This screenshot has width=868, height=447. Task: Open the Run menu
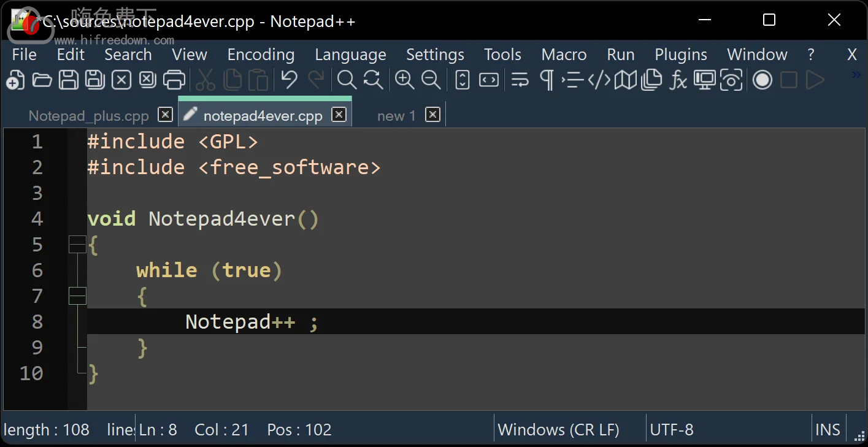coord(621,55)
